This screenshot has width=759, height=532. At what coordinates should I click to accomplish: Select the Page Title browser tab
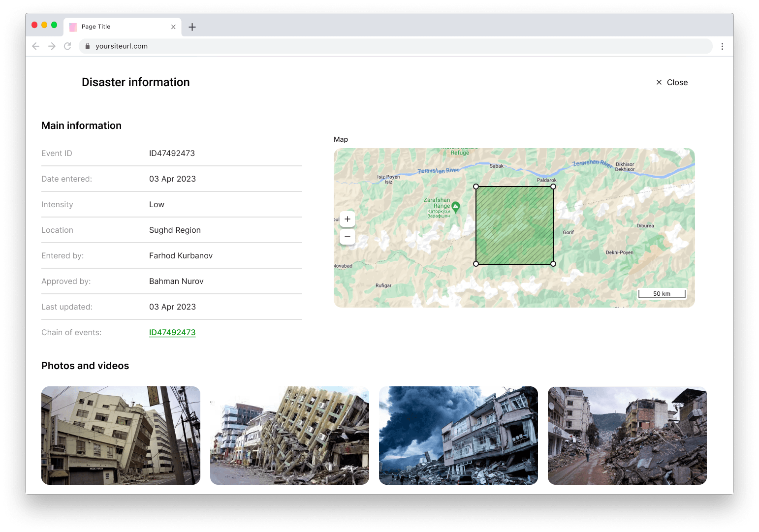123,27
